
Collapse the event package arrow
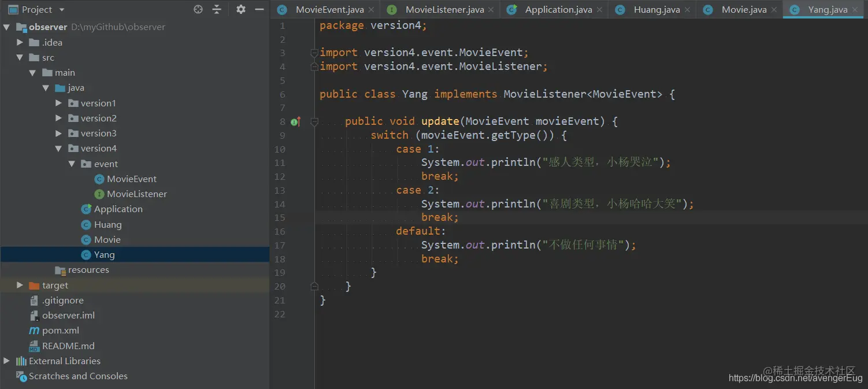tap(72, 164)
